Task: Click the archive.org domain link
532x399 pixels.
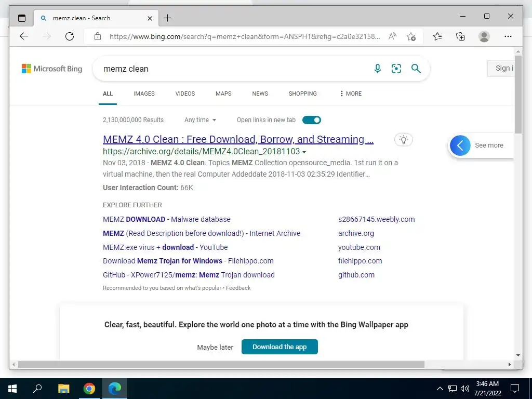Action: (x=356, y=233)
